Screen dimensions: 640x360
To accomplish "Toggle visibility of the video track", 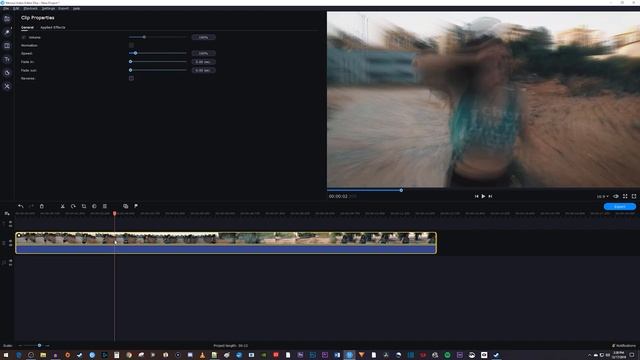I will tap(10, 241).
